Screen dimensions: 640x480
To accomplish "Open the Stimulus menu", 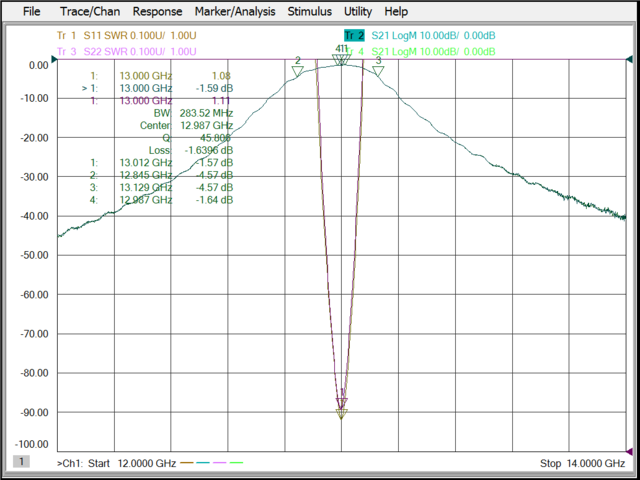I will point(310,11).
